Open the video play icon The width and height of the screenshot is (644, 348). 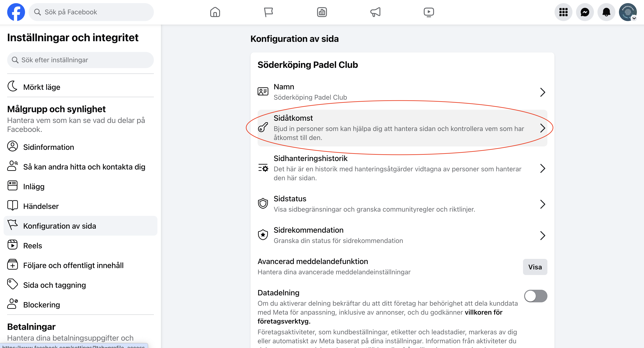coord(429,12)
